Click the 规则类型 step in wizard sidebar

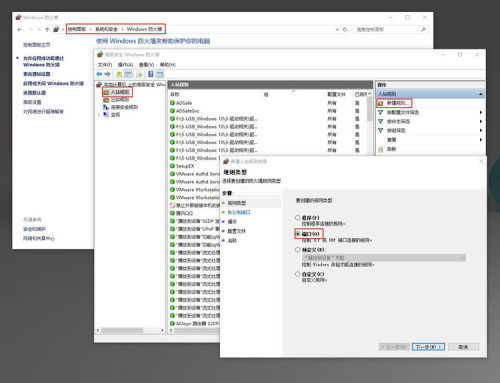(237, 203)
